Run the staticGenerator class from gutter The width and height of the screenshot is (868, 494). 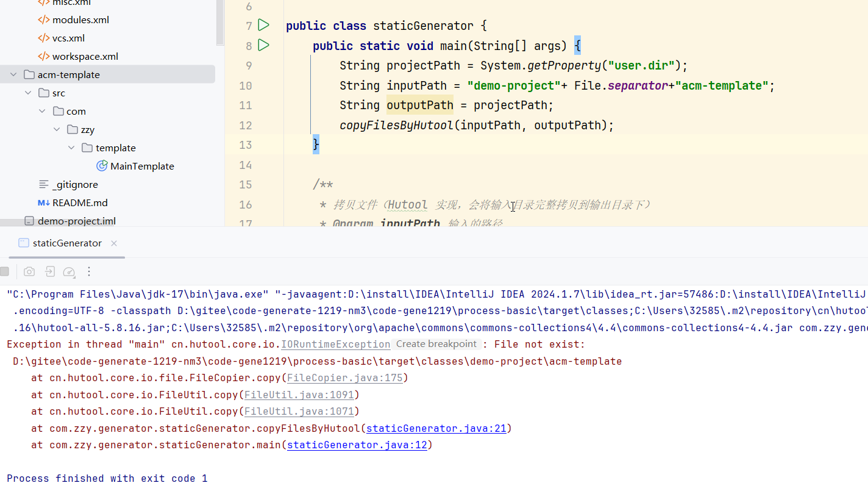263,25
